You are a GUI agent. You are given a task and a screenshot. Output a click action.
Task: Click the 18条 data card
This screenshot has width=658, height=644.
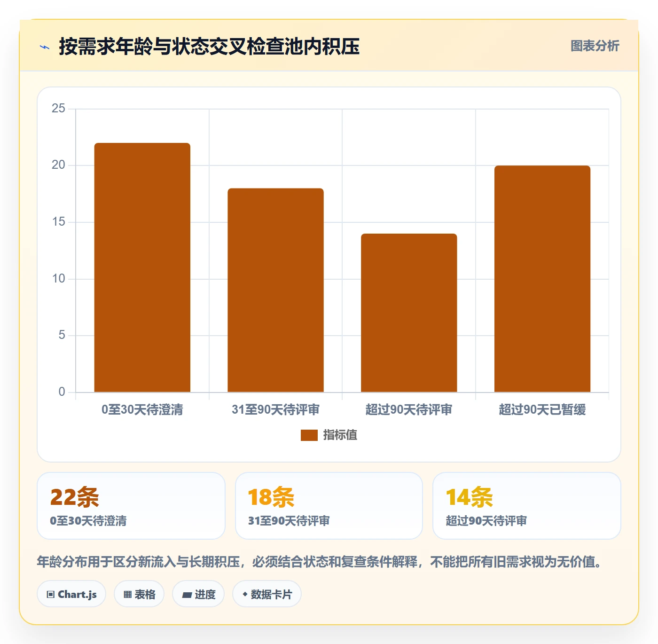coord(329,506)
